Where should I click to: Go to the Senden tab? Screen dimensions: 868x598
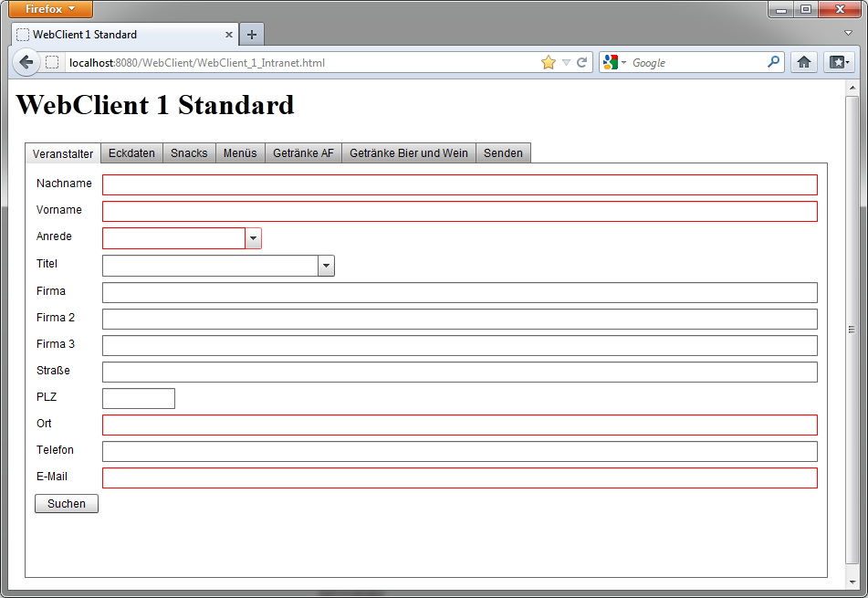[503, 153]
